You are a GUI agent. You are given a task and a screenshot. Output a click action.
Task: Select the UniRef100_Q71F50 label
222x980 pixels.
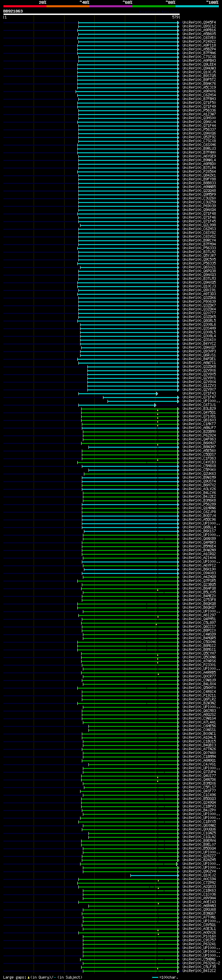coord(199,103)
